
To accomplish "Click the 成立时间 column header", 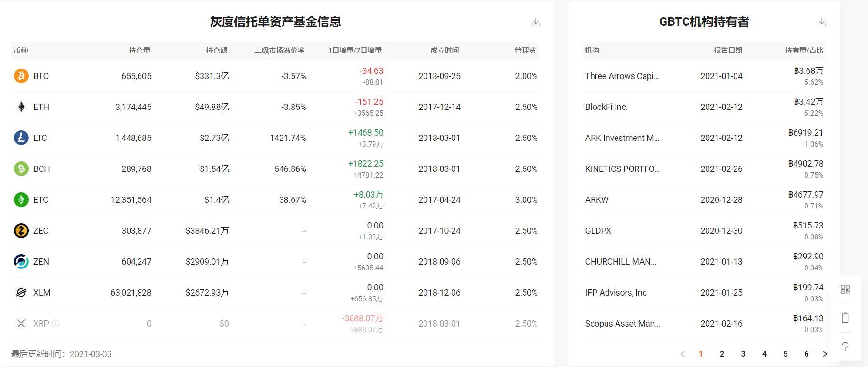I will (x=444, y=50).
